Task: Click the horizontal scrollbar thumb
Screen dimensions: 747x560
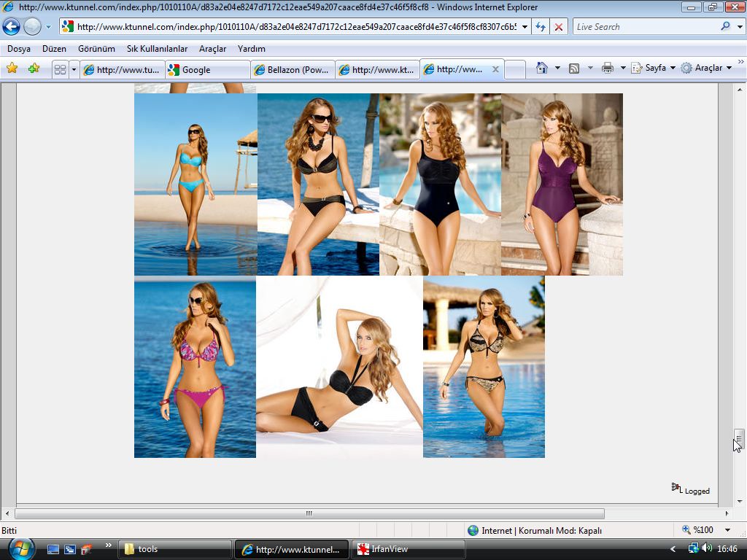Action: coord(309,513)
